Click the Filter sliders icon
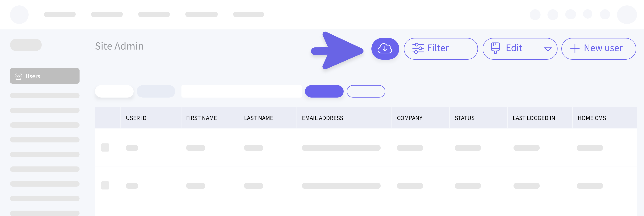Image resolution: width=644 pixels, height=216 pixels. tap(418, 48)
